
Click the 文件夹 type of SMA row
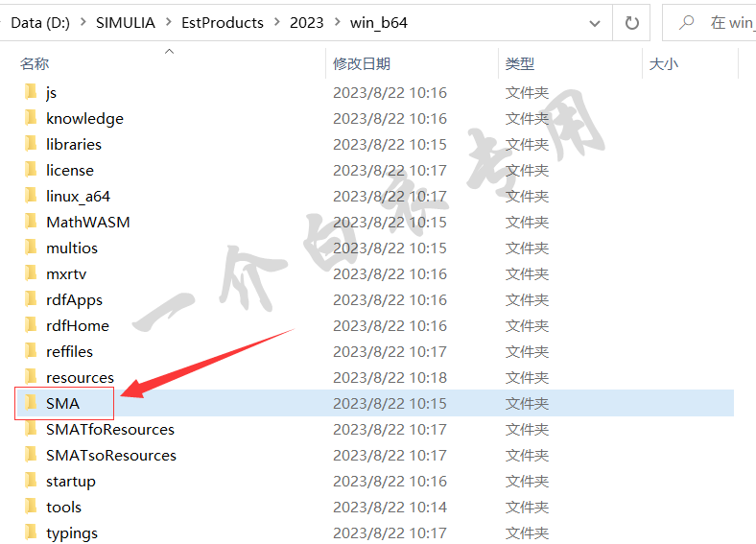[x=527, y=404]
